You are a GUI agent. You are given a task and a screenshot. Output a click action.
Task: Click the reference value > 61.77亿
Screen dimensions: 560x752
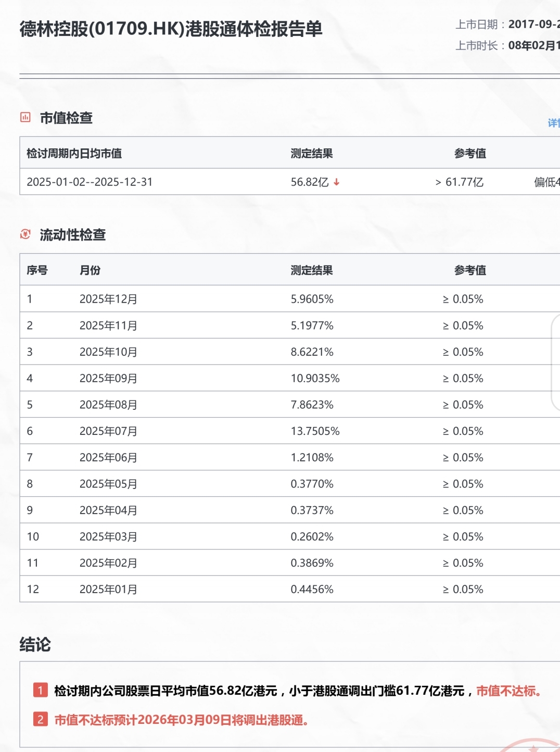pos(460,182)
